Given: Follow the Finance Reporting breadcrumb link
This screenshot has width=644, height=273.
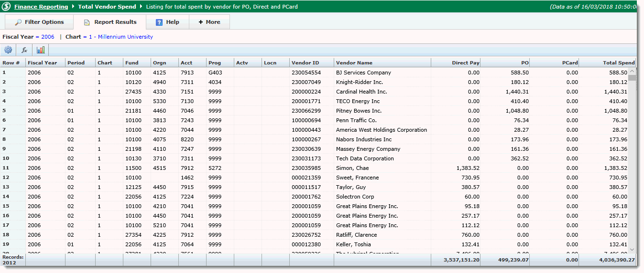Looking at the screenshot, I should point(41,7).
